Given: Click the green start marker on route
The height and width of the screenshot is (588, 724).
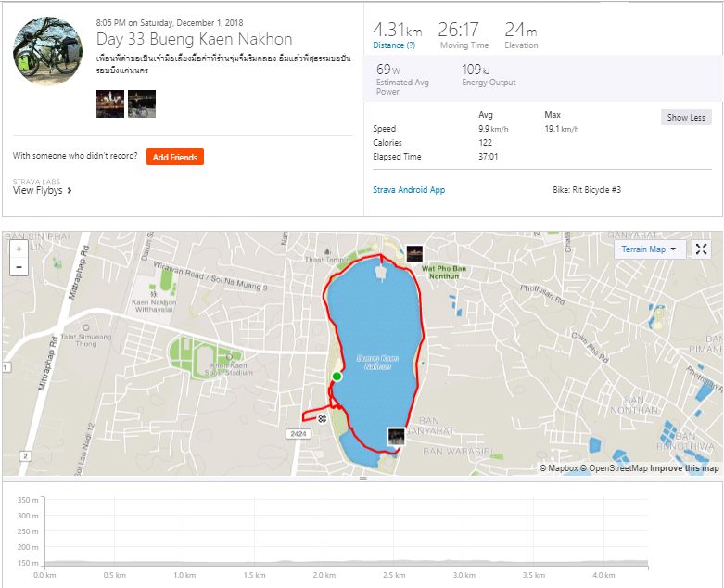Looking at the screenshot, I should tap(337, 377).
